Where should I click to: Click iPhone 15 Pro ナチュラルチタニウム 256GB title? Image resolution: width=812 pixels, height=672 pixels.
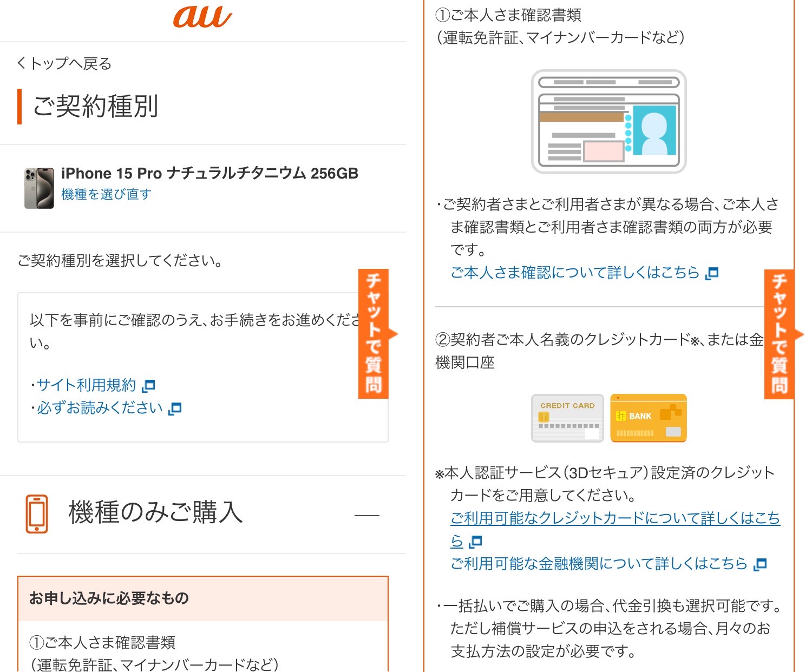[210, 173]
